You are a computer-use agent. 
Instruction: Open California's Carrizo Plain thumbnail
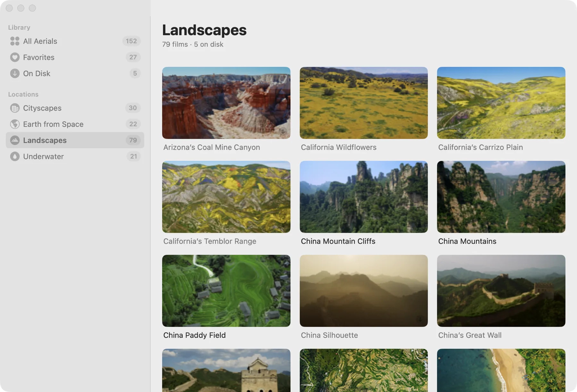tap(501, 103)
